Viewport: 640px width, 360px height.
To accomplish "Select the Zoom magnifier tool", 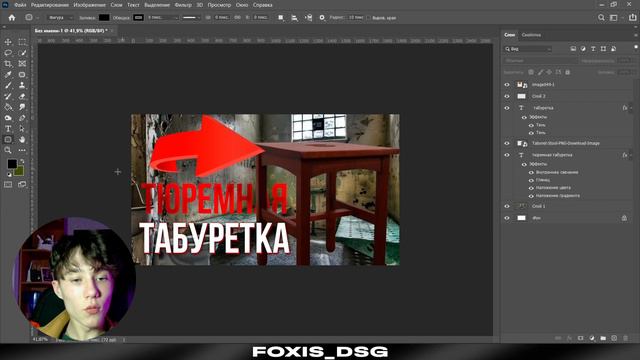I will click(x=8, y=150).
